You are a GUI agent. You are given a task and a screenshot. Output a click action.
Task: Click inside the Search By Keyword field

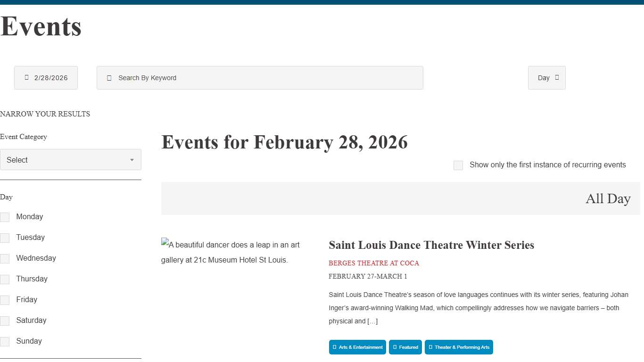coord(259,77)
